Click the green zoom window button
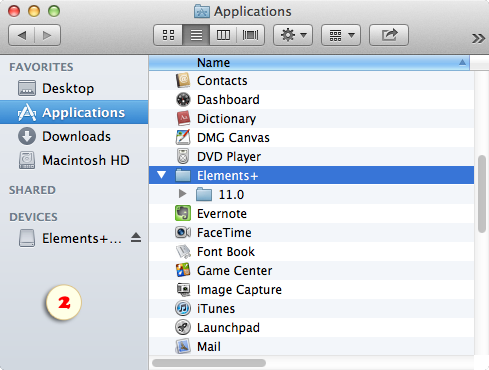This screenshot has width=489, height=370. [x=54, y=11]
